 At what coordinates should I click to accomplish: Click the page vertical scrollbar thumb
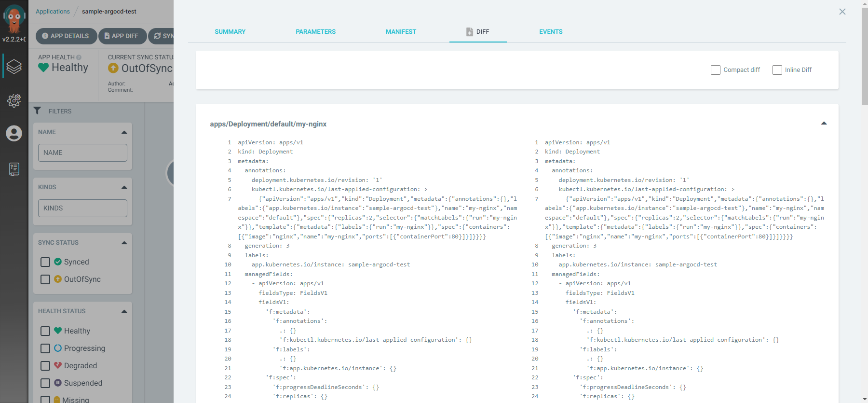coord(864,56)
